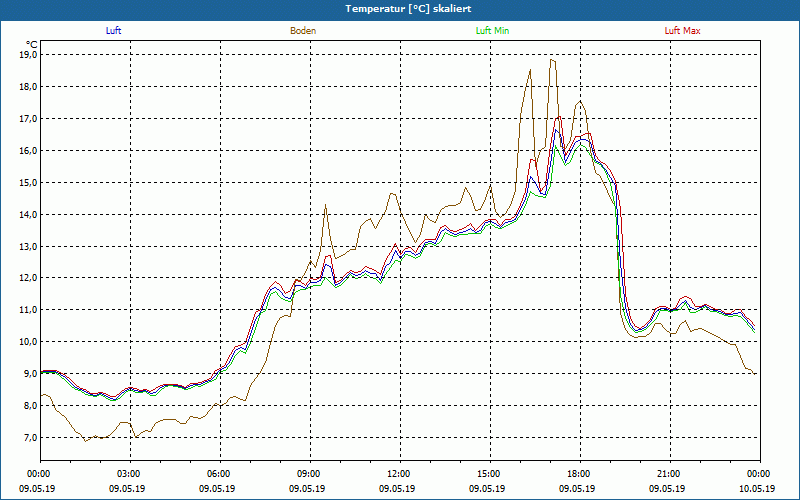Click the 09:00 time axis label
This screenshot has height=500, width=800.
[x=310, y=474]
